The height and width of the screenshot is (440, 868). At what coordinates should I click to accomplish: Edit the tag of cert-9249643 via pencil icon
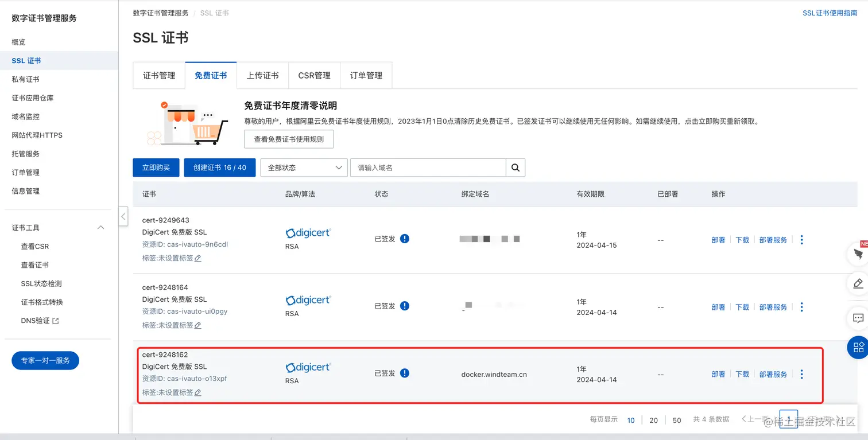click(x=198, y=258)
